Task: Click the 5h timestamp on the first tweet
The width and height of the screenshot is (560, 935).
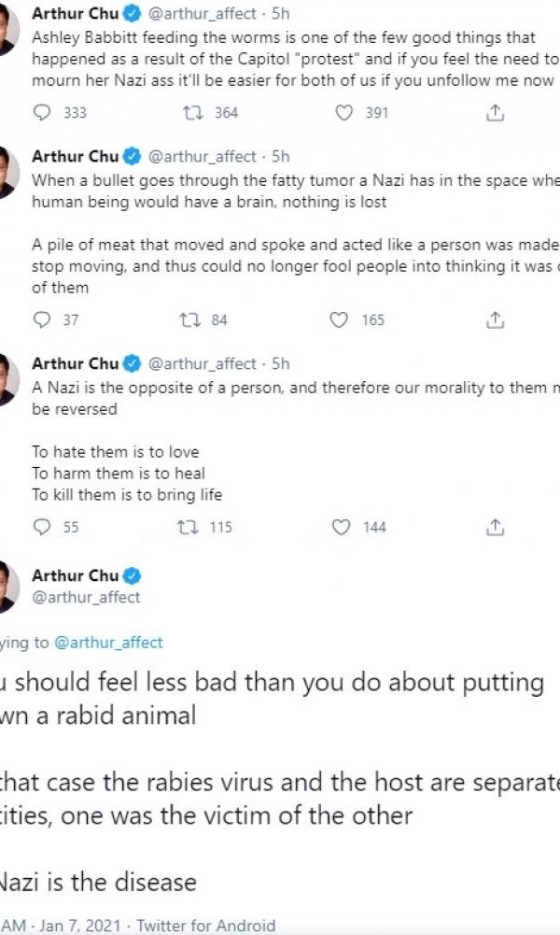Action: point(280,13)
